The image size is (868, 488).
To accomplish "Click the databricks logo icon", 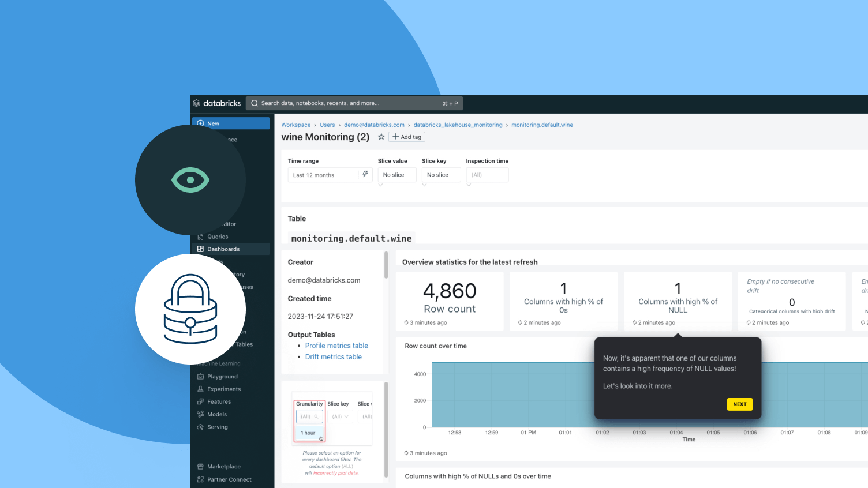I will click(x=197, y=103).
